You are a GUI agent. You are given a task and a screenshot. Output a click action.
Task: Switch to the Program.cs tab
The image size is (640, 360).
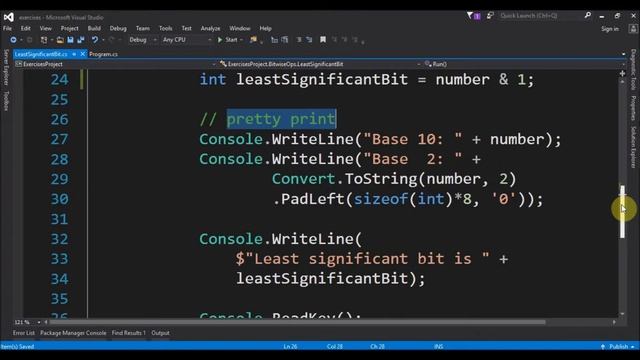pos(103,54)
